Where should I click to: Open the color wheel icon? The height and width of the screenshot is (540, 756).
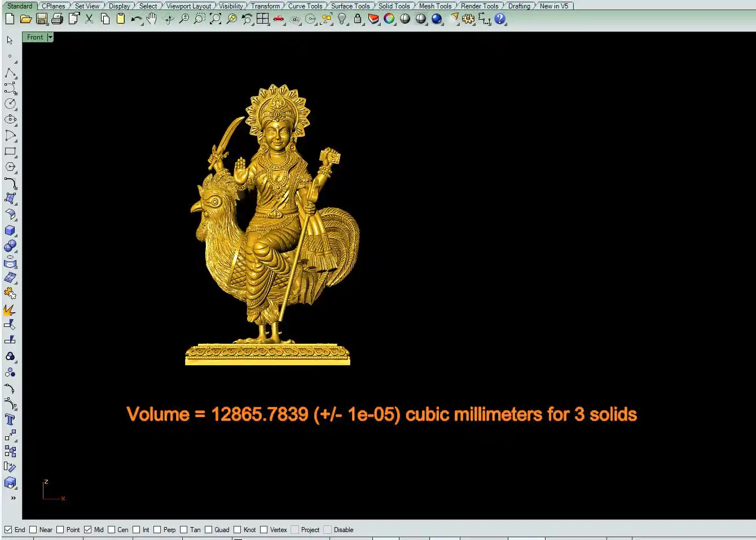pos(389,19)
